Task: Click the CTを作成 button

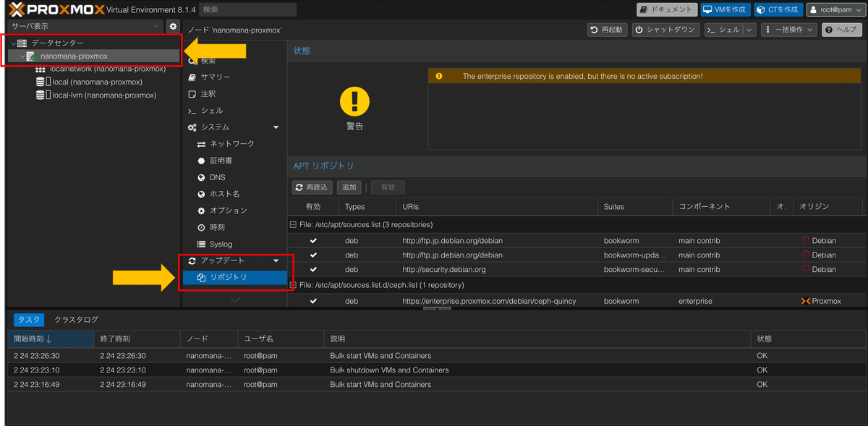Action: (x=778, y=9)
